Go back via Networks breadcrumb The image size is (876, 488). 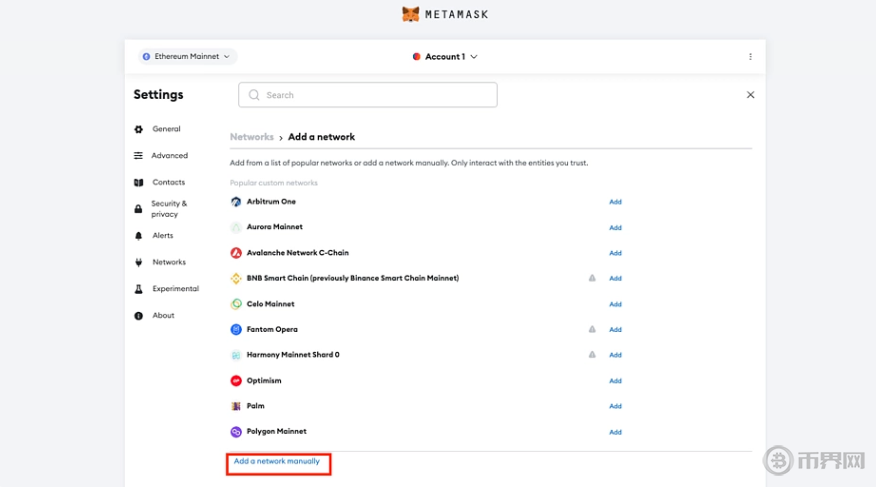tap(251, 137)
